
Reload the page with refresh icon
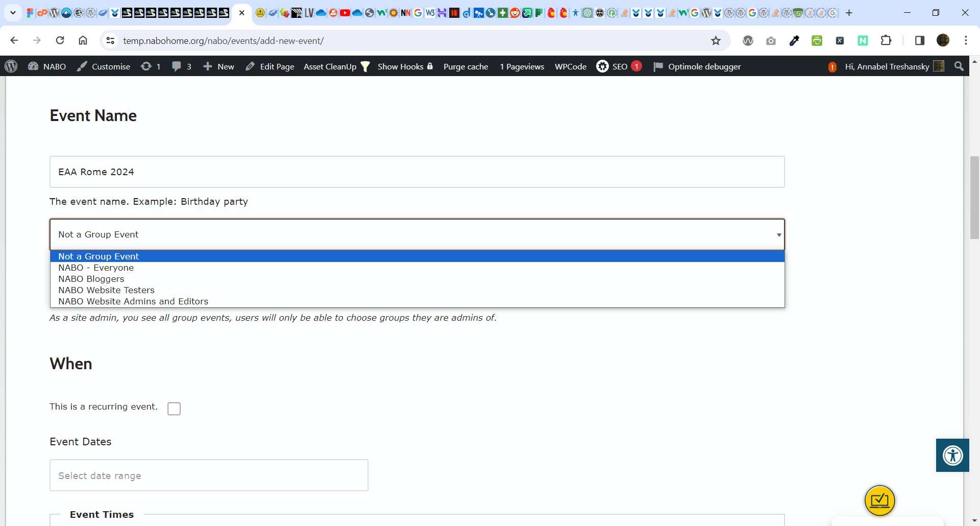[x=60, y=40]
